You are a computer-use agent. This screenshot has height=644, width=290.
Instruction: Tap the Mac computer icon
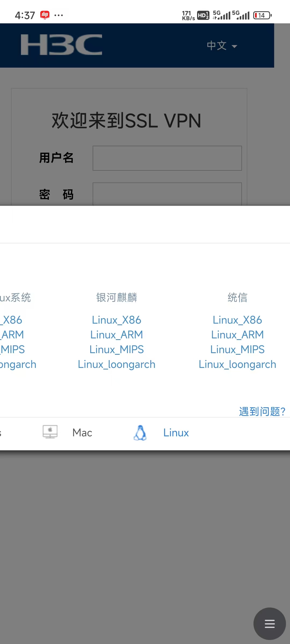pos(50,432)
